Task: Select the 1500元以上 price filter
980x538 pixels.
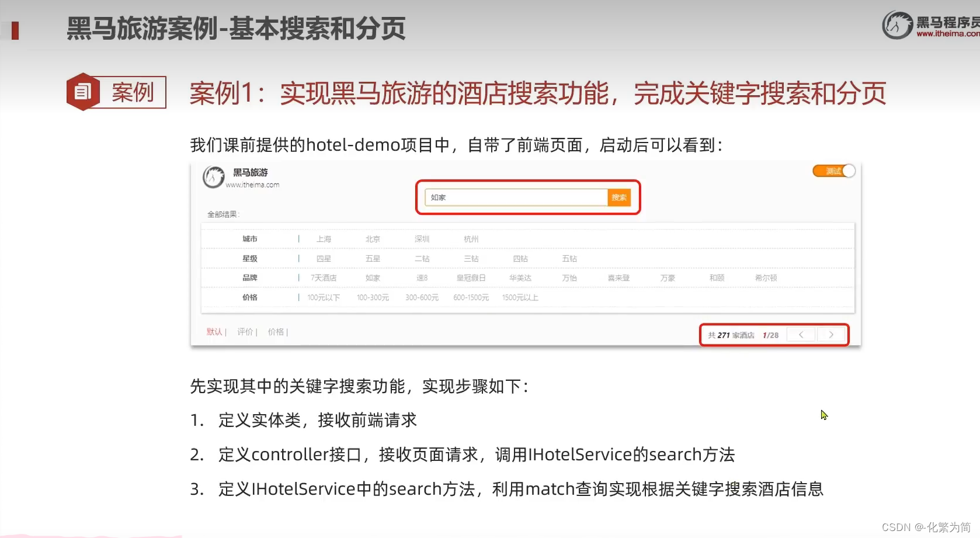Action: click(520, 297)
